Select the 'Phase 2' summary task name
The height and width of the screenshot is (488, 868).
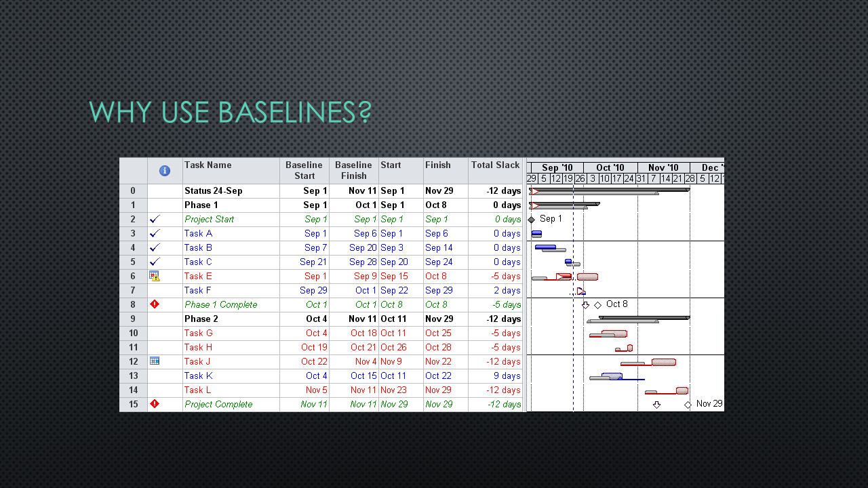point(201,319)
